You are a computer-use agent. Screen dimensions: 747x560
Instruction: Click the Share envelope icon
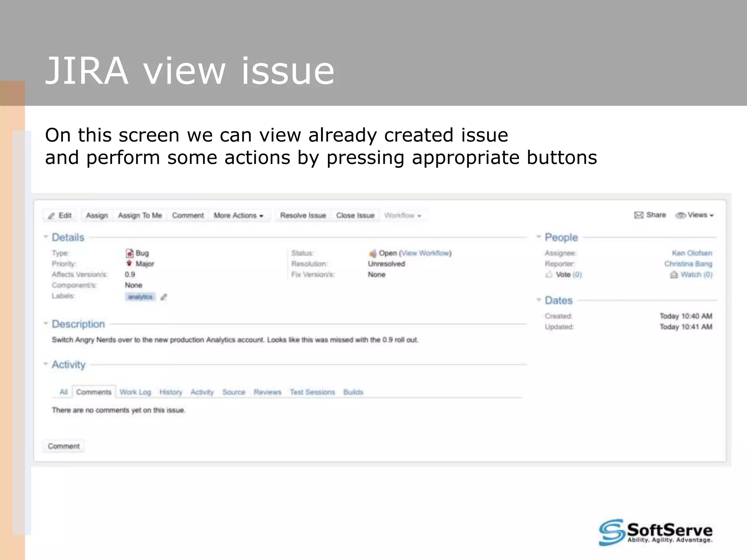[x=639, y=215]
